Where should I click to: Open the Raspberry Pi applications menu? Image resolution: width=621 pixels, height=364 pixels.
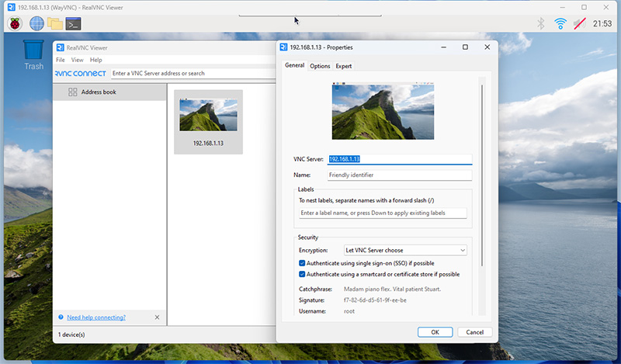[15, 24]
